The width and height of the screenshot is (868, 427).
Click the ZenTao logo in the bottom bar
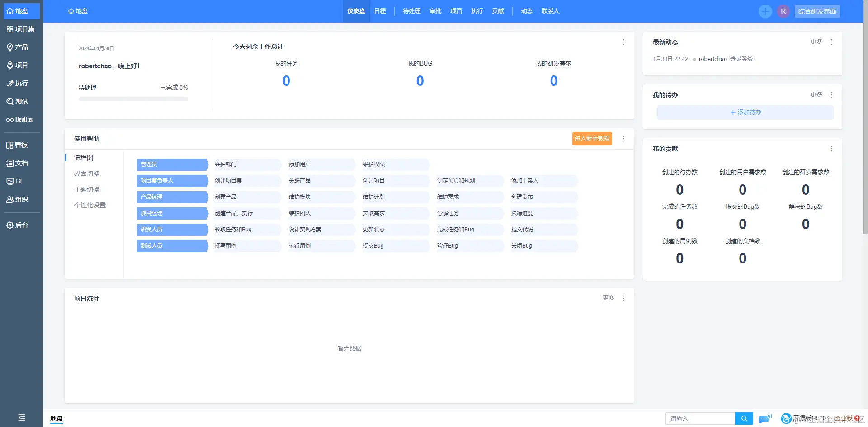(786, 418)
